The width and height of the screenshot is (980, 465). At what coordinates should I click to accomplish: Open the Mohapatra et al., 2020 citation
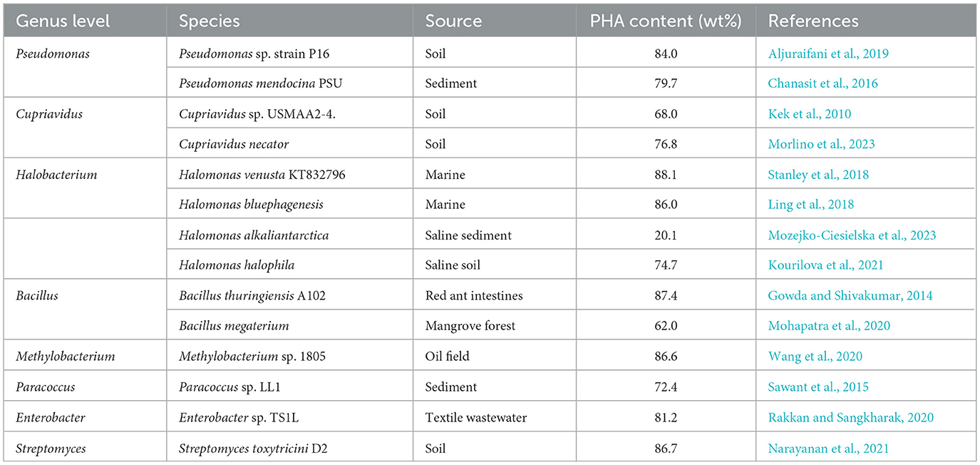[x=829, y=326]
